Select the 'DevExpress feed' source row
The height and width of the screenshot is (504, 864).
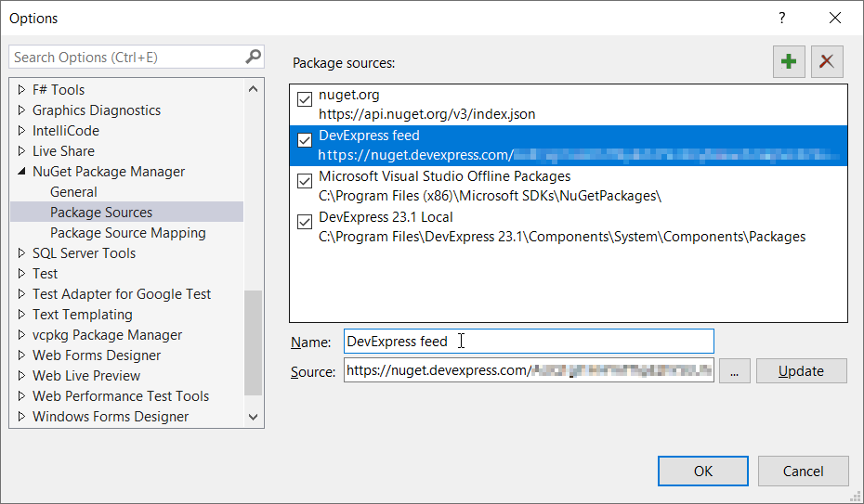pyautogui.click(x=568, y=145)
